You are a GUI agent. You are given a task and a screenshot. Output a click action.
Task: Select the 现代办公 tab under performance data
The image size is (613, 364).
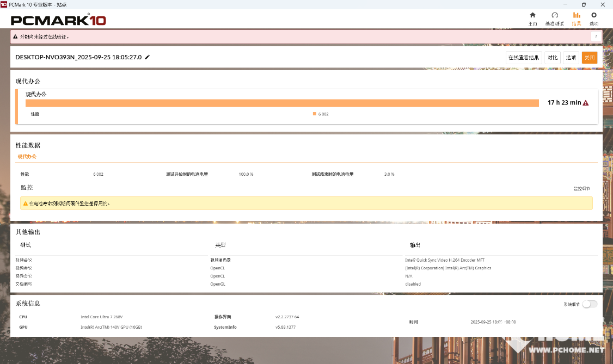coord(27,157)
